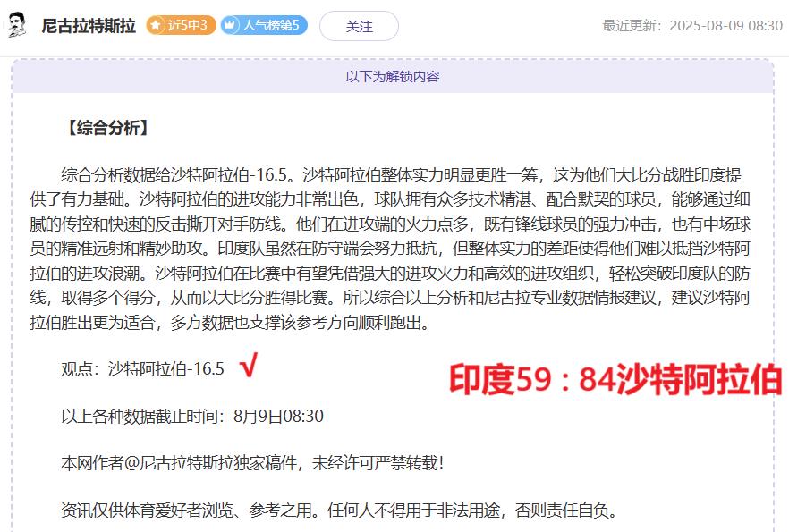Click the 本网作者@尼古拉特斯拉独家稿件 notice
The width and height of the screenshot is (789, 532).
252,463
